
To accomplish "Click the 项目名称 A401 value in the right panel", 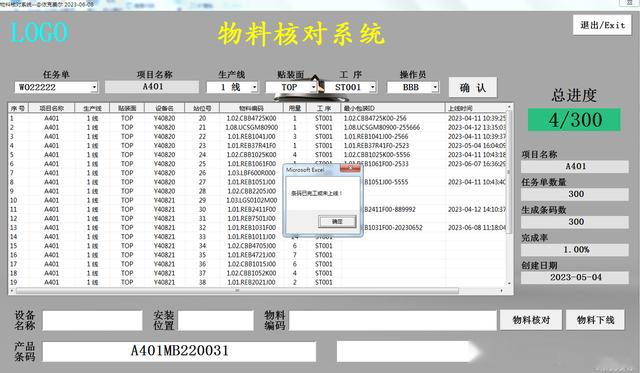I will tap(575, 167).
